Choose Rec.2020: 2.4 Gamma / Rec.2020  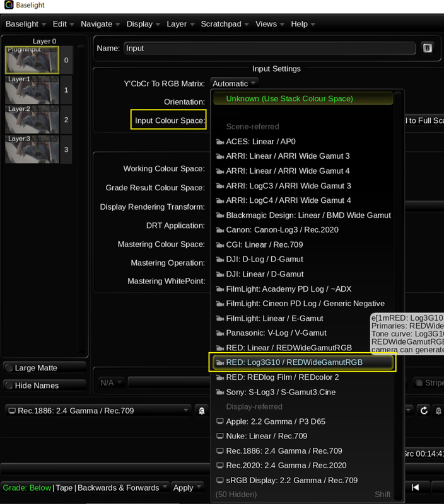pyautogui.click(x=303, y=466)
